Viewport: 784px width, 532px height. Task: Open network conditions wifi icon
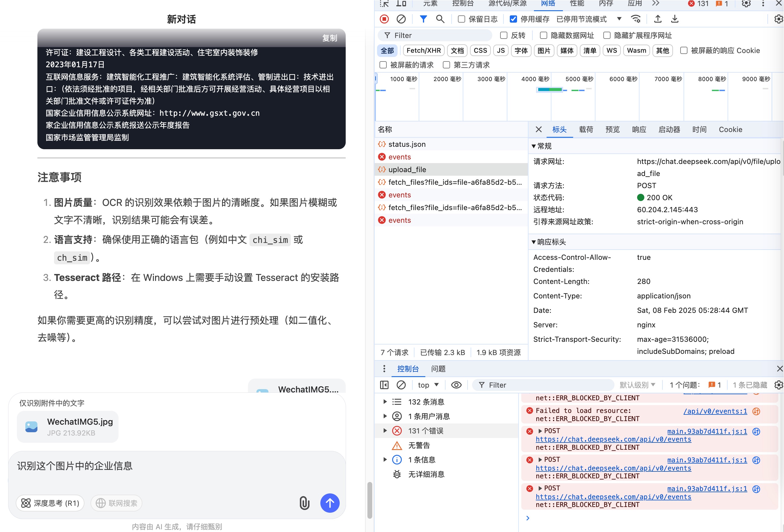point(636,19)
